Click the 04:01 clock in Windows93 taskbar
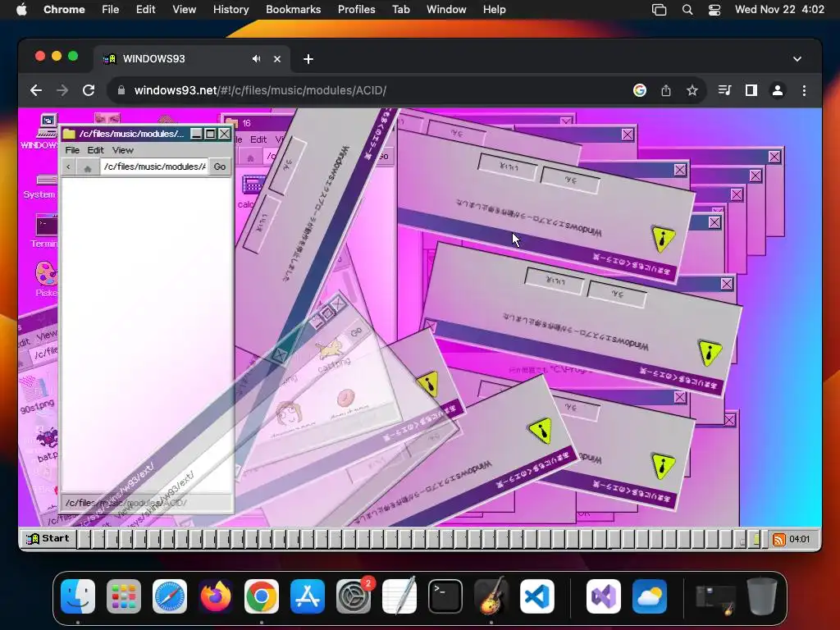Image resolution: width=840 pixels, height=630 pixels. pyautogui.click(x=799, y=539)
